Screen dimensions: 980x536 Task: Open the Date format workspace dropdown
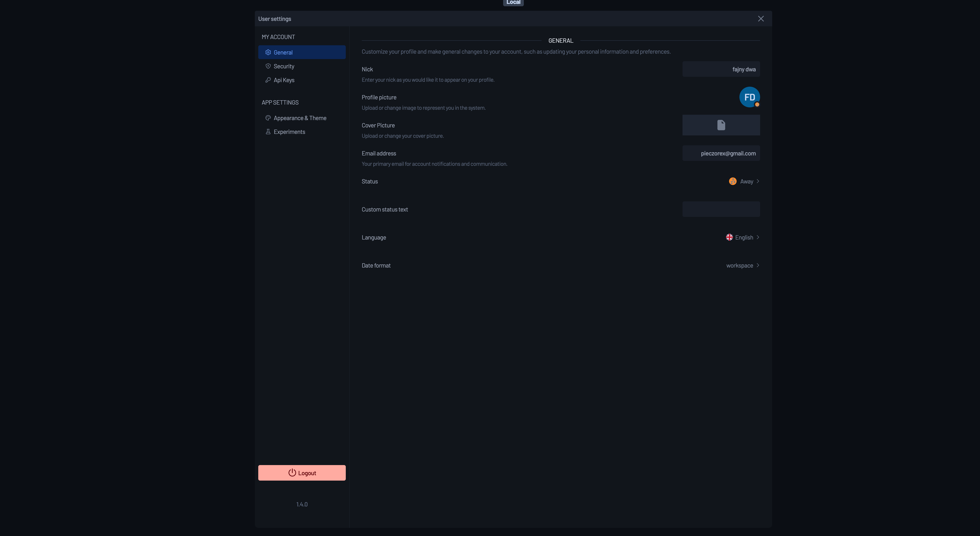pyautogui.click(x=742, y=266)
